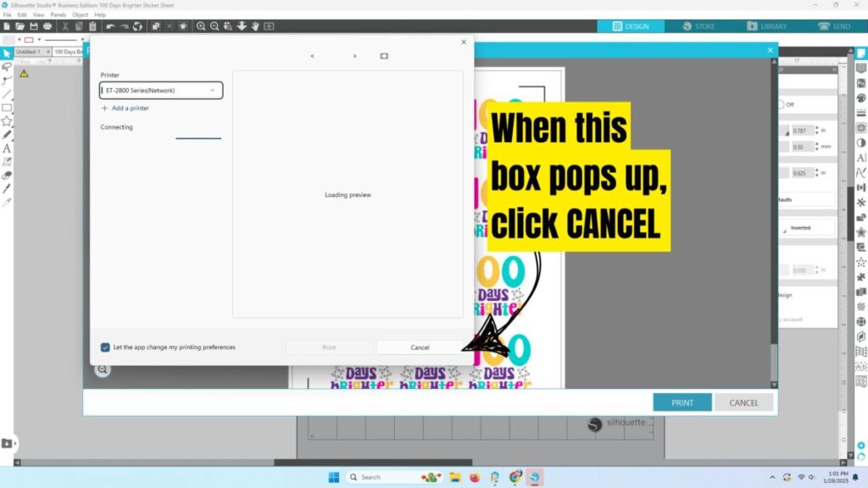The height and width of the screenshot is (488, 868).
Task: Select the Eraser tool
Action: pyautogui.click(x=7, y=175)
